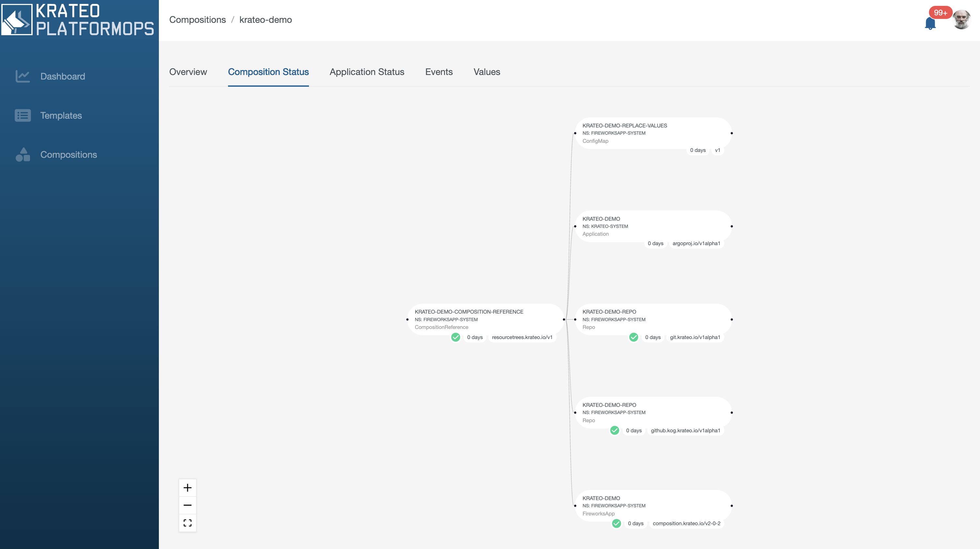This screenshot has height=549, width=980.
Task: Click 0 days tag on ConfigMap node
Action: tap(698, 150)
